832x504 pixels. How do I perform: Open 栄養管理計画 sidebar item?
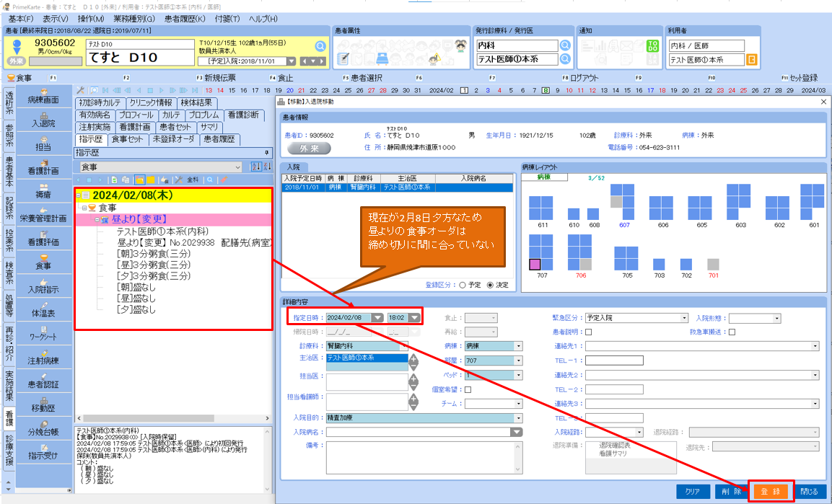coord(43,215)
